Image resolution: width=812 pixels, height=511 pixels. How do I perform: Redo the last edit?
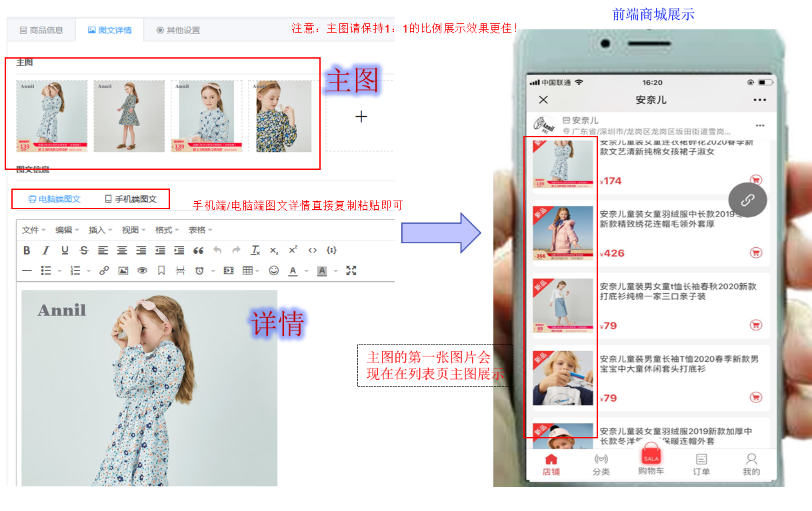tap(236, 251)
